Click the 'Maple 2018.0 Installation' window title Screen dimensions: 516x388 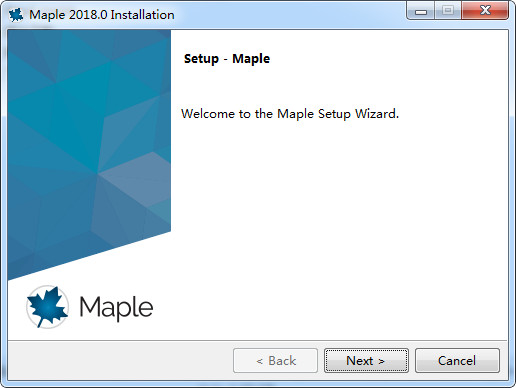102,15
